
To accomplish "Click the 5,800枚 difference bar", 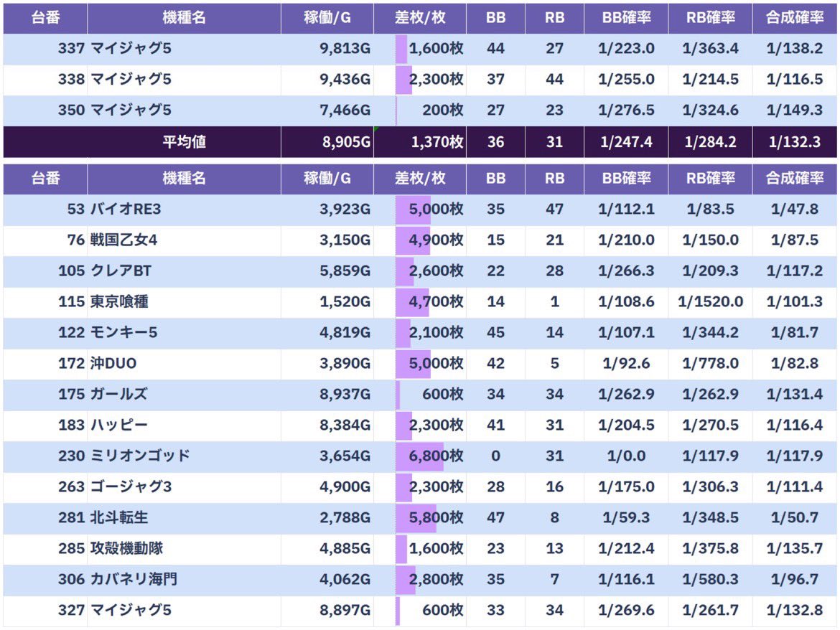I will 416,517.
